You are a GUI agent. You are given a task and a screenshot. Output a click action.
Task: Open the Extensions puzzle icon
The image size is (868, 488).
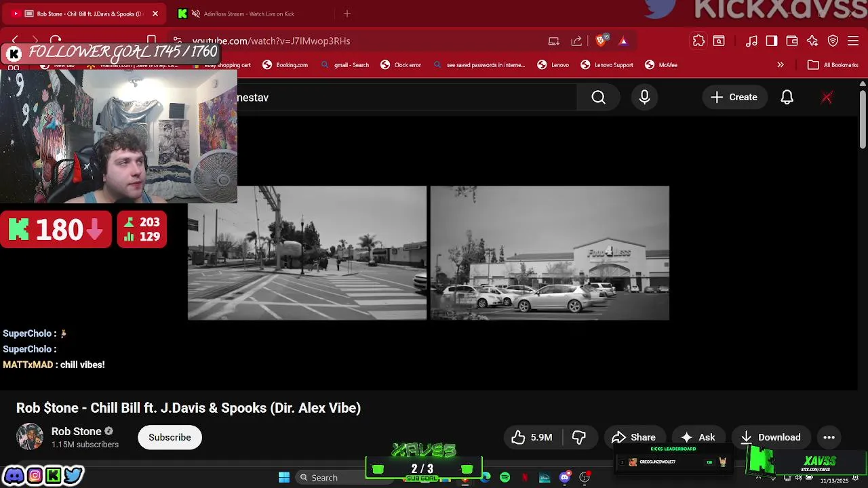tap(698, 41)
